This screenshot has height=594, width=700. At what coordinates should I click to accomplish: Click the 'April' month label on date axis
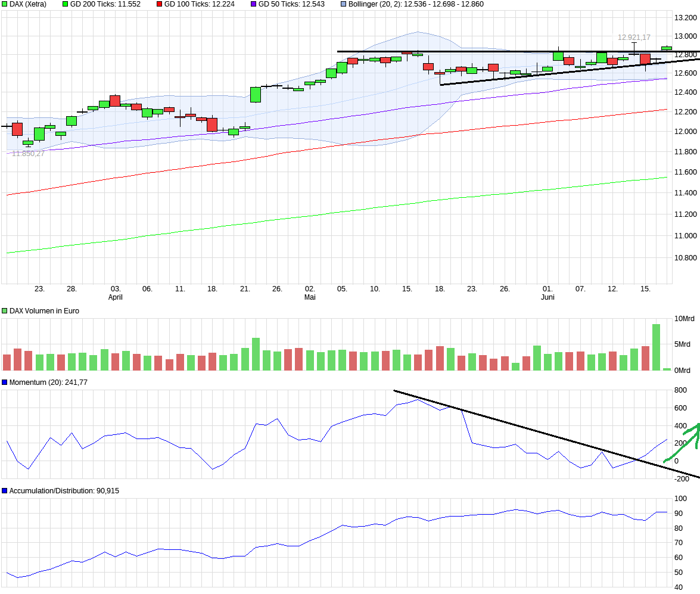click(115, 297)
